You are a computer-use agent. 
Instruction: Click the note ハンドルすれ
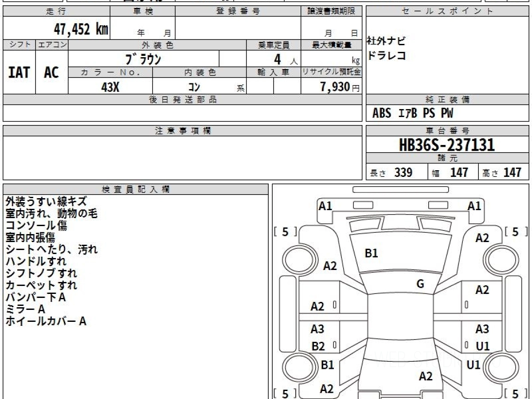click(x=36, y=262)
